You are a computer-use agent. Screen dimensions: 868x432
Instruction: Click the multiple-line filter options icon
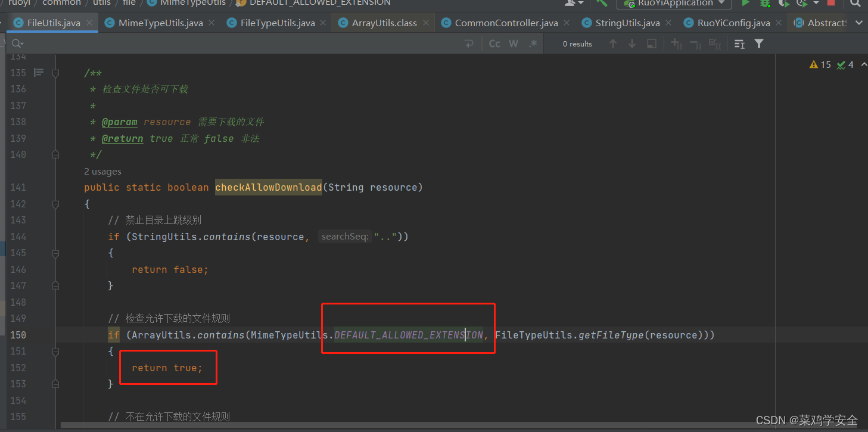(739, 43)
